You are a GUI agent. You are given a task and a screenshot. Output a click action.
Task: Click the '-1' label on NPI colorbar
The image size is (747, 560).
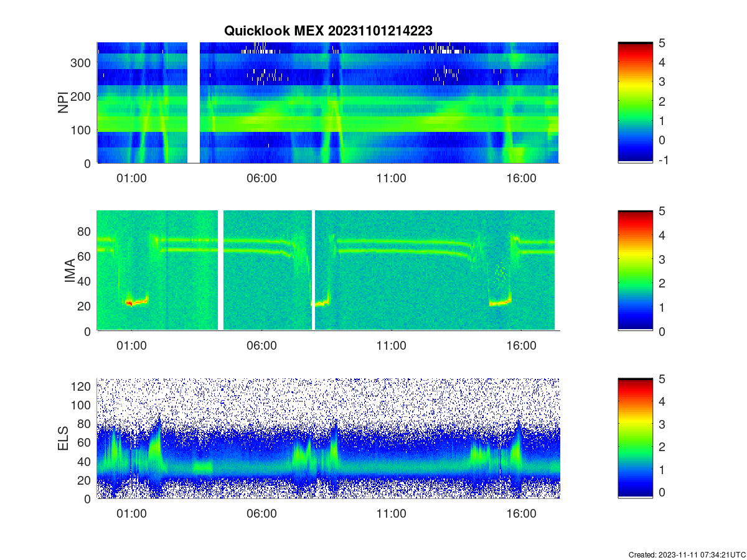coord(665,159)
